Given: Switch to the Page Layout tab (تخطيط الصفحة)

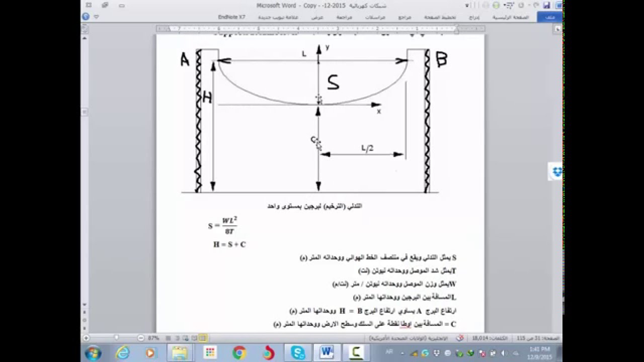Looking at the screenshot, I should 441,17.
